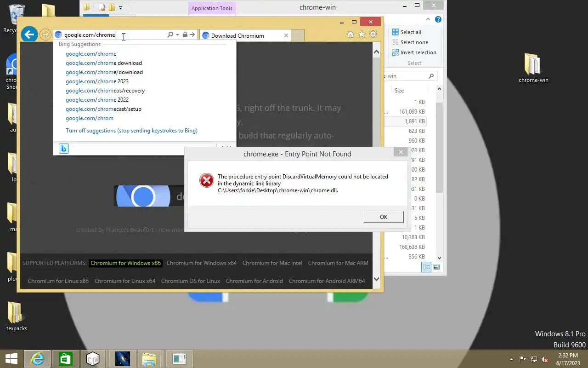This screenshot has height=368, width=588.
Task: Select Chromium for Mac Intel platform
Action: [x=272, y=263]
